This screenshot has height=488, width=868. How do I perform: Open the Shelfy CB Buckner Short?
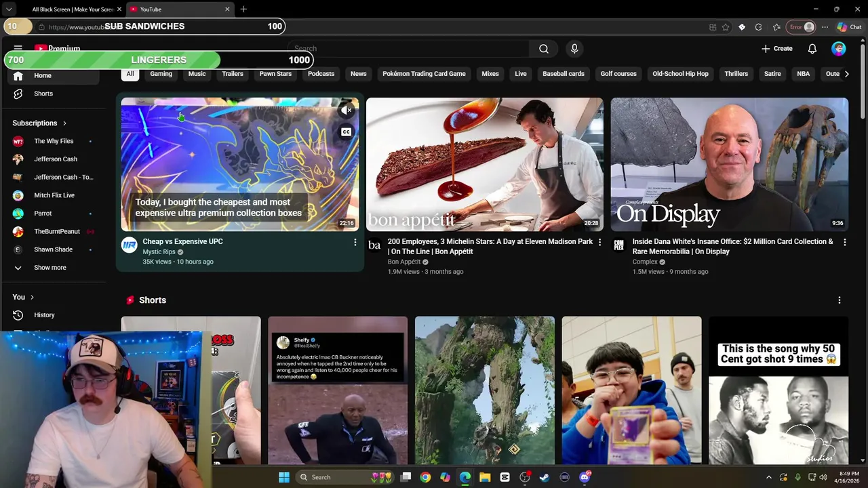pos(338,390)
